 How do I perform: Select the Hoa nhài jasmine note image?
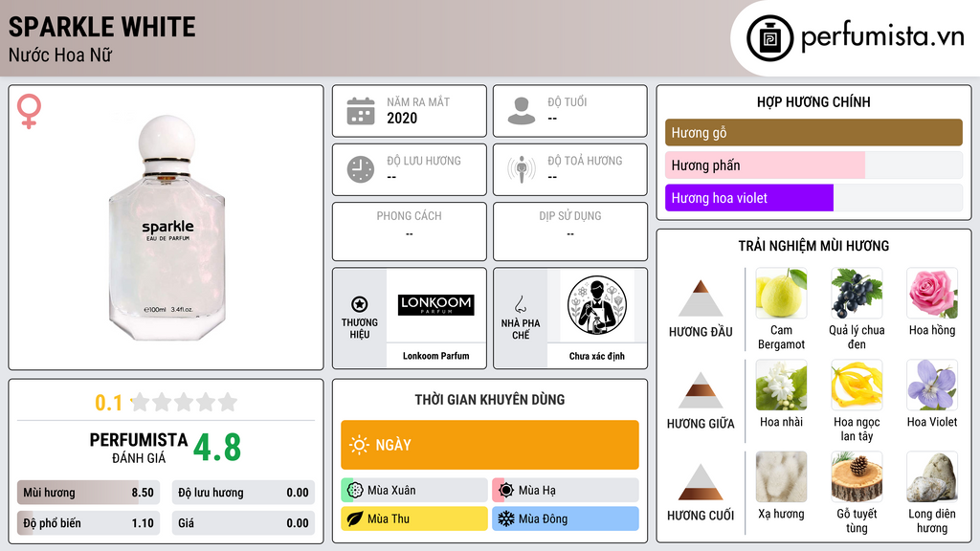[781, 385]
